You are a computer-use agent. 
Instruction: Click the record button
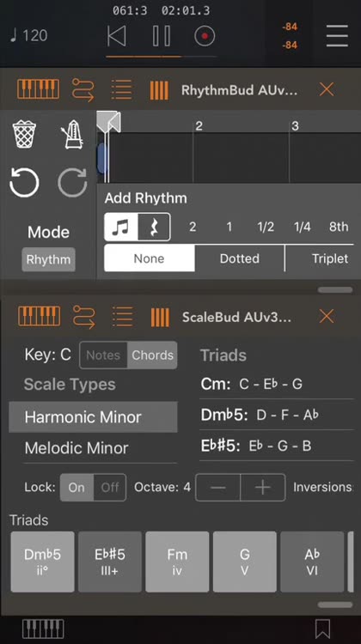point(205,36)
